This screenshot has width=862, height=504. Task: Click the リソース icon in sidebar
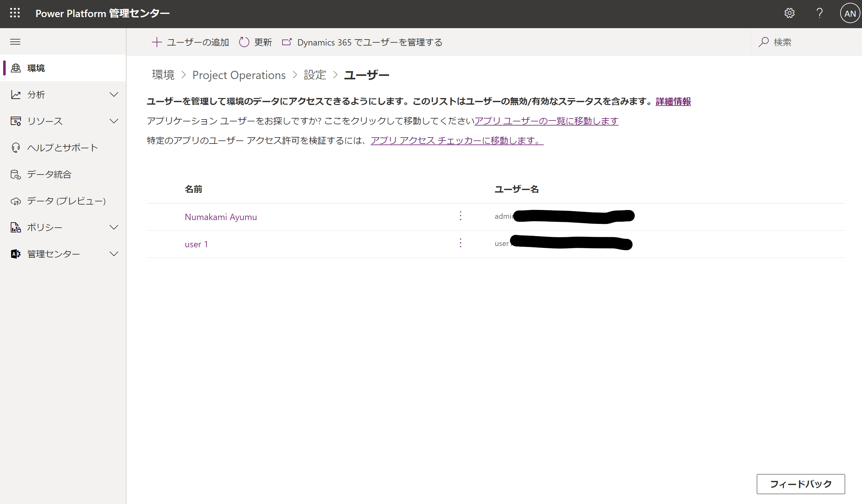coord(16,121)
